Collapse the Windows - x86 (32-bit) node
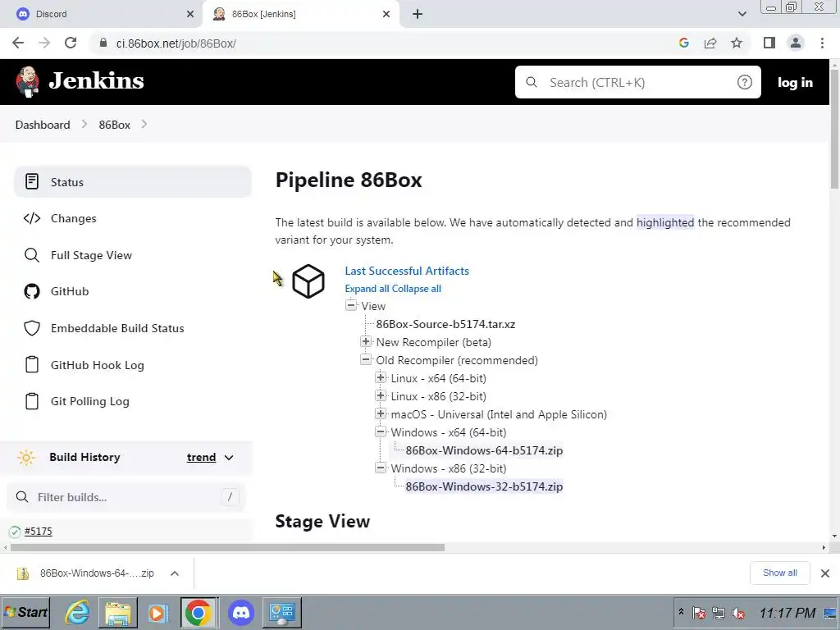Viewport: 840px width, 630px height. [x=381, y=468]
